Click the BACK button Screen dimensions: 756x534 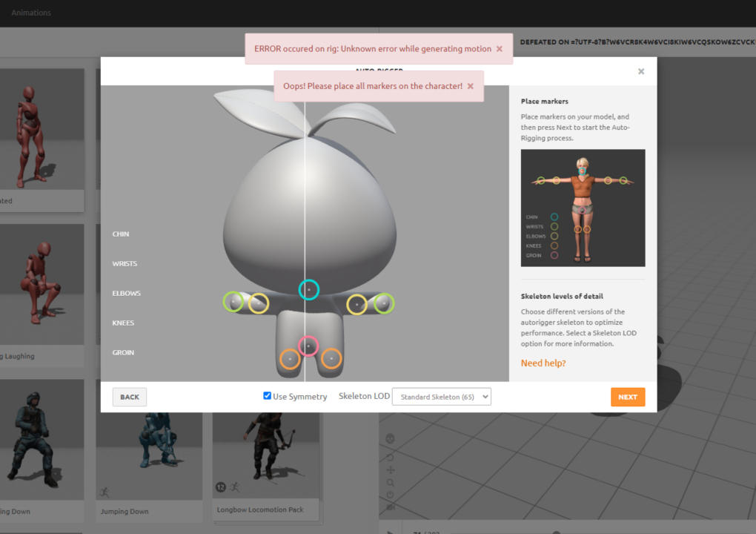[129, 397]
